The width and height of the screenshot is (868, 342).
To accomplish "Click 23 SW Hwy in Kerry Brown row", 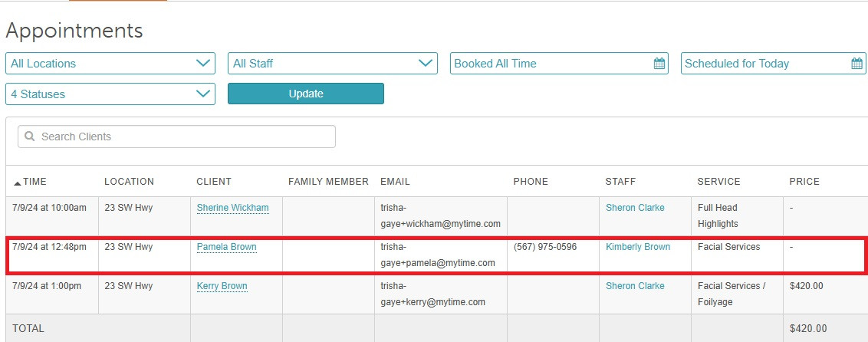I will pos(128,286).
